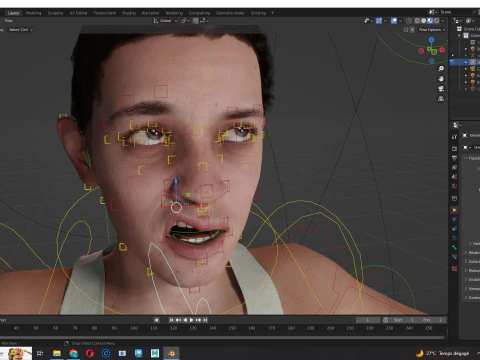Click the blue Z axis gizmo ball
480x360 pixels.
click(431, 40)
